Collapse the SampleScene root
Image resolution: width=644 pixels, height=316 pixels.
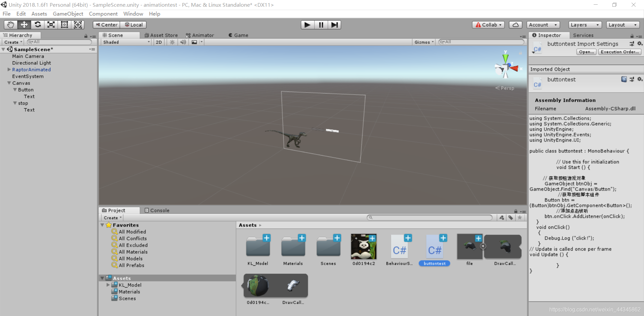tap(3, 49)
